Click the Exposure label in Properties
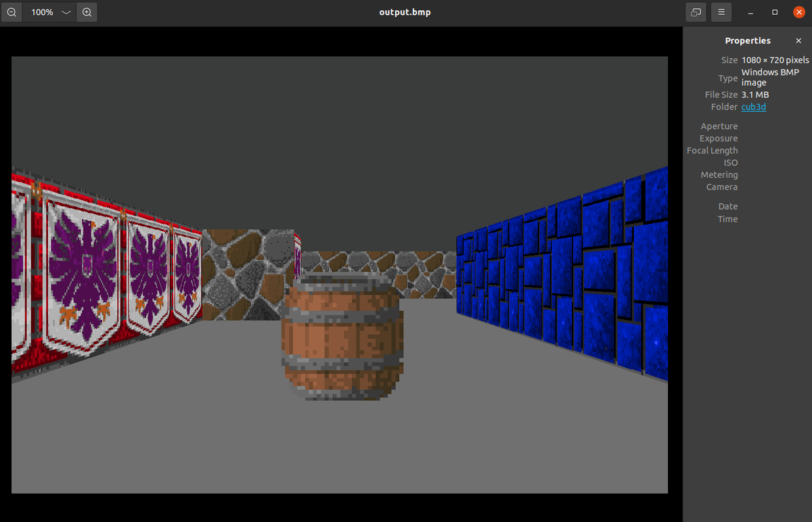This screenshot has width=812, height=522. pos(719,139)
